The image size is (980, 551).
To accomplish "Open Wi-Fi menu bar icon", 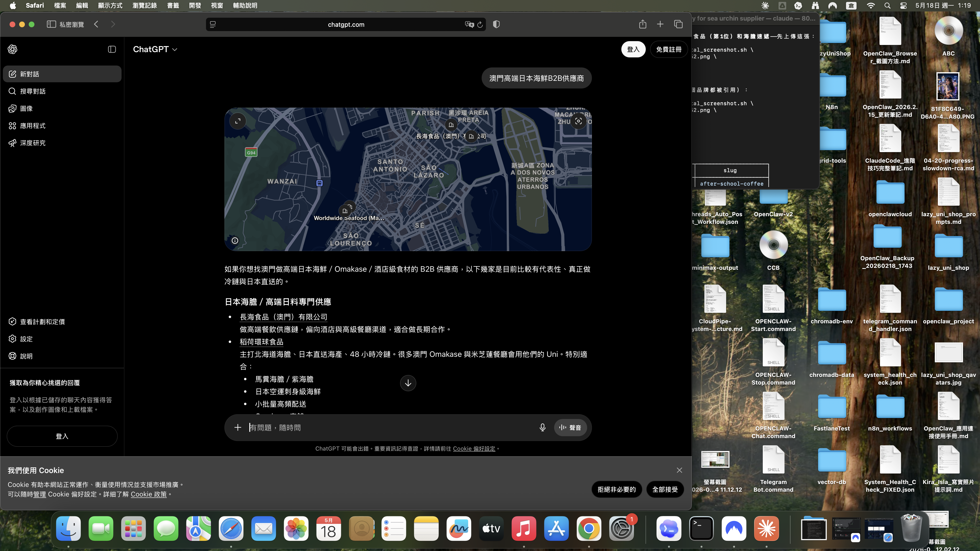I will pos(871,5).
